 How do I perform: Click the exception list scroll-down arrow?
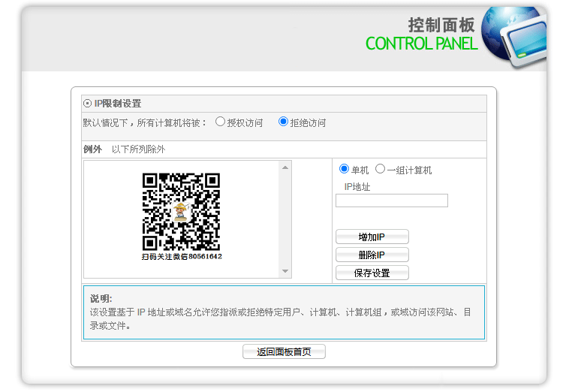285,271
